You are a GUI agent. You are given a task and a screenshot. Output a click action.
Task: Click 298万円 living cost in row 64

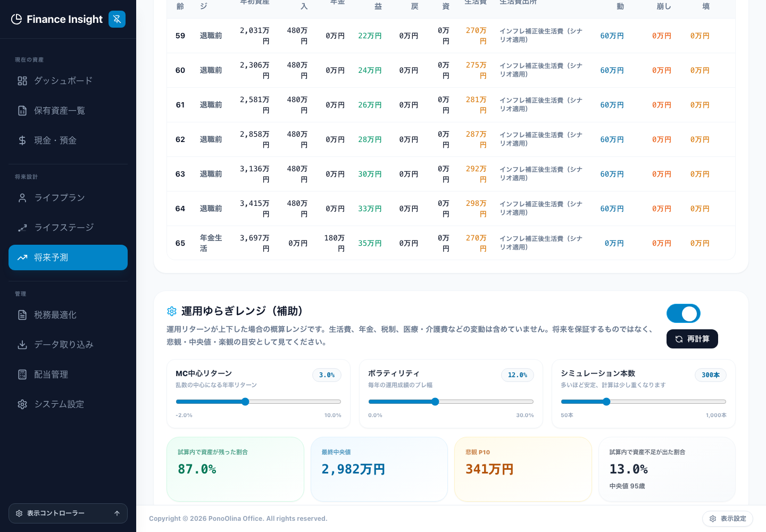tap(476, 209)
